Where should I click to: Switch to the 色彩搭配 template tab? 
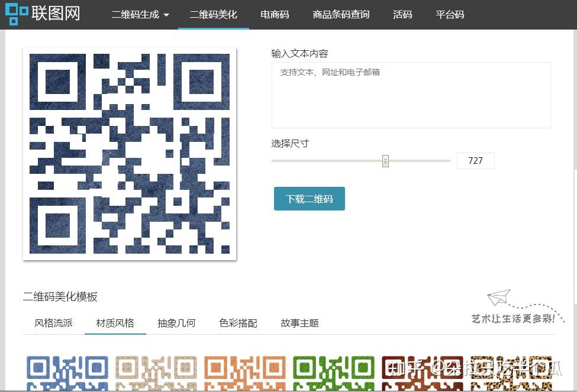[x=238, y=323]
